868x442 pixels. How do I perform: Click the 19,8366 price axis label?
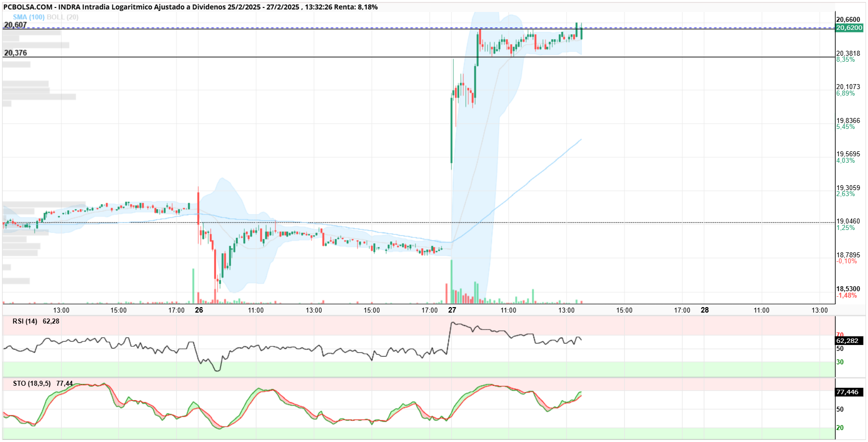[x=848, y=120]
